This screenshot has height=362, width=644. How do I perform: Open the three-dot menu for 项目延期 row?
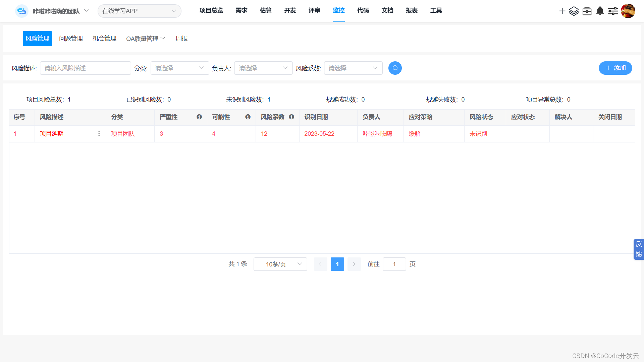pos(99,134)
